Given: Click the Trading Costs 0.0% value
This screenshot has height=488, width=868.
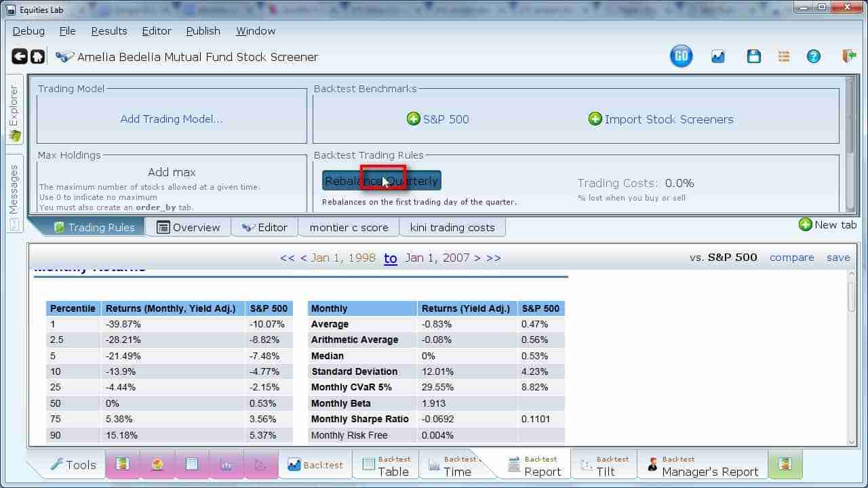Looking at the screenshot, I should click(679, 183).
